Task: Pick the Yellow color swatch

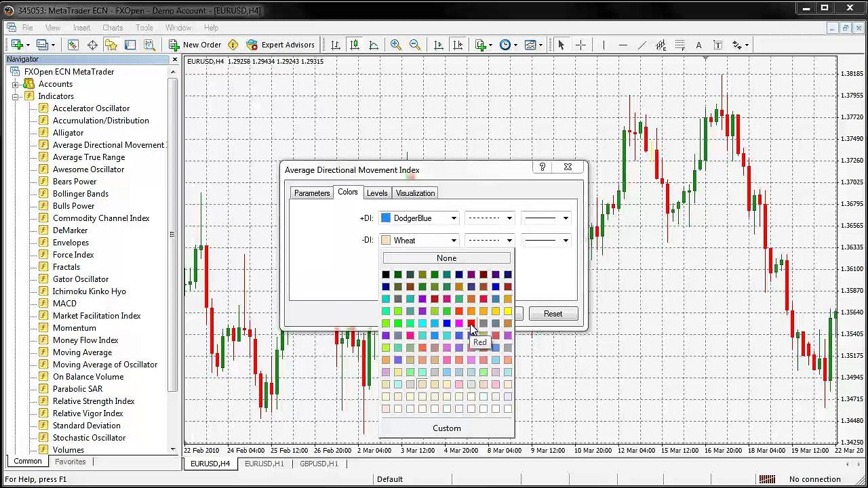Action: (508, 311)
